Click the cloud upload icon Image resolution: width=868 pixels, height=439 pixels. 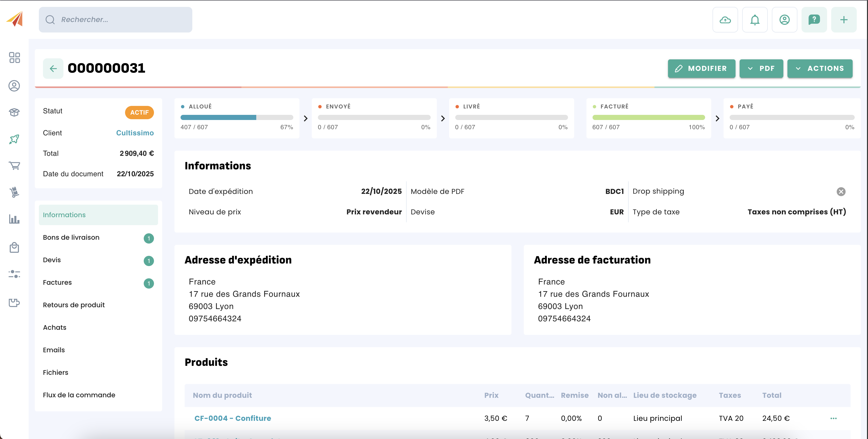[x=725, y=20]
